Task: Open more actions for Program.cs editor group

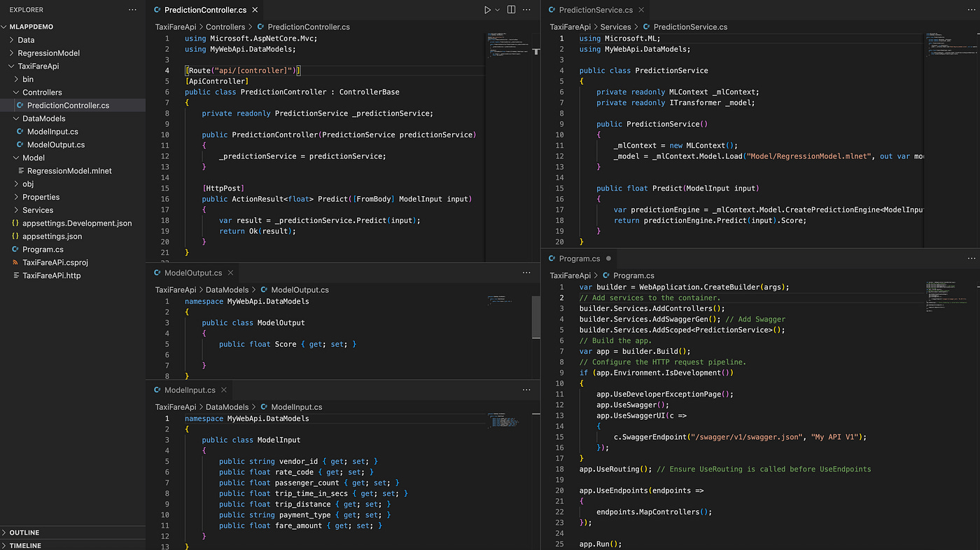Action: click(970, 259)
